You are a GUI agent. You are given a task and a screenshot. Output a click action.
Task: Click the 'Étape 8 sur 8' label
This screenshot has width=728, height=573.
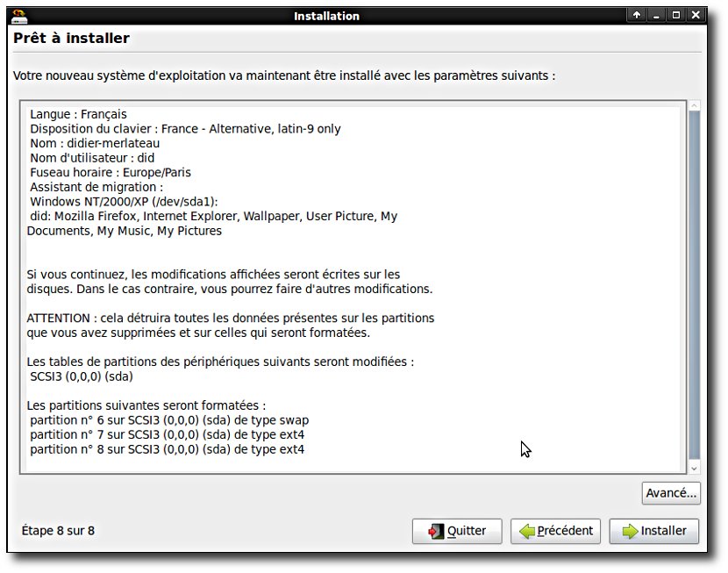58,531
